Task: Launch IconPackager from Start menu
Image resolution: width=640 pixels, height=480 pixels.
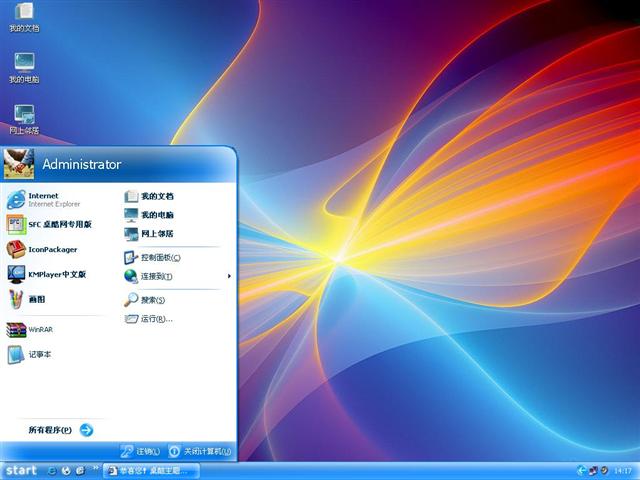Action: coord(57,249)
